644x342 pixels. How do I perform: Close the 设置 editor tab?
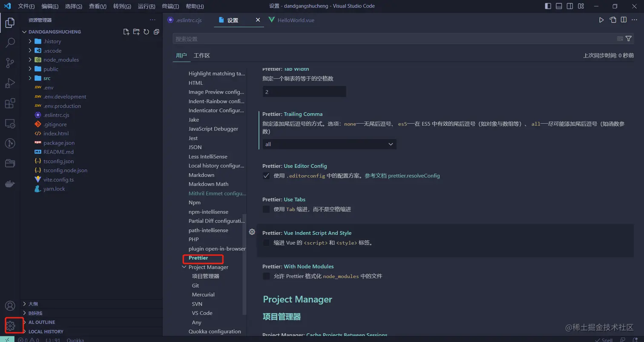(x=258, y=20)
